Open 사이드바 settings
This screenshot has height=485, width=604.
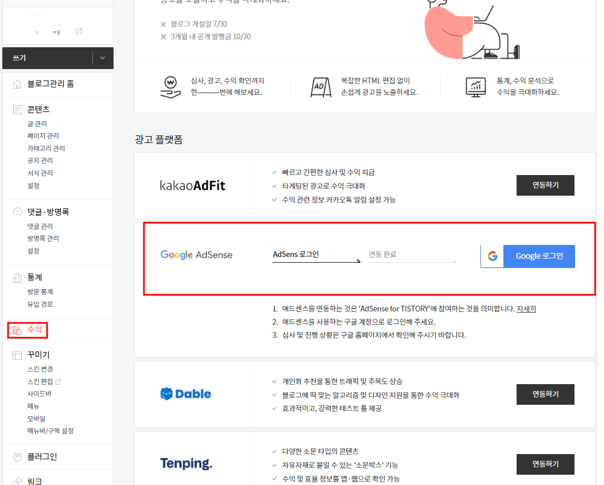(x=39, y=394)
